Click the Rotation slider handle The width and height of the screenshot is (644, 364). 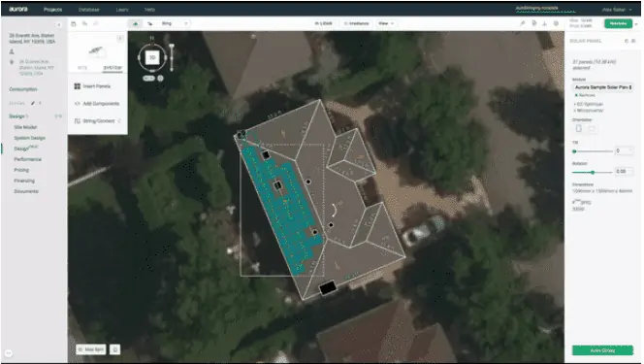(593, 172)
